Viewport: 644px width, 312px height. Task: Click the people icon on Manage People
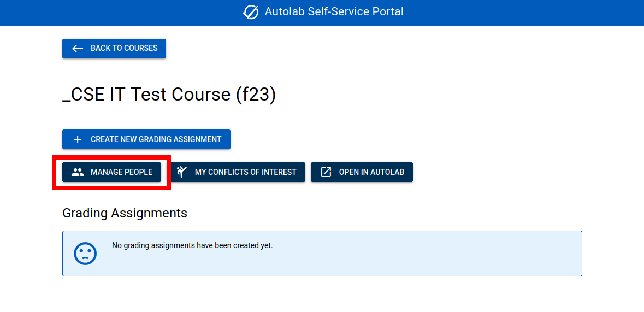coord(78,172)
